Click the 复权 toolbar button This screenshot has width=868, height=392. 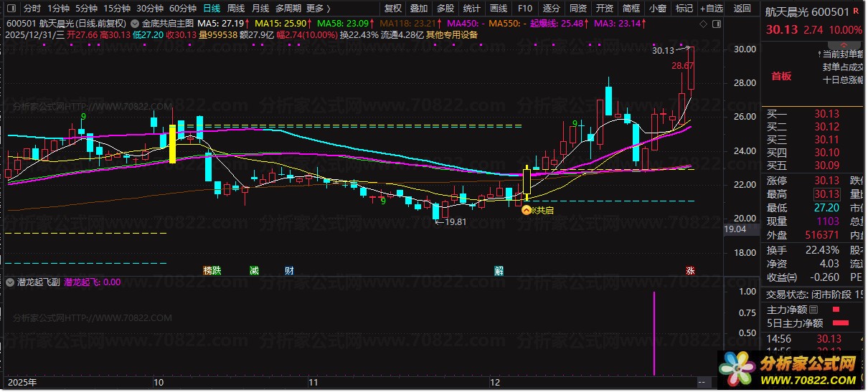392,9
